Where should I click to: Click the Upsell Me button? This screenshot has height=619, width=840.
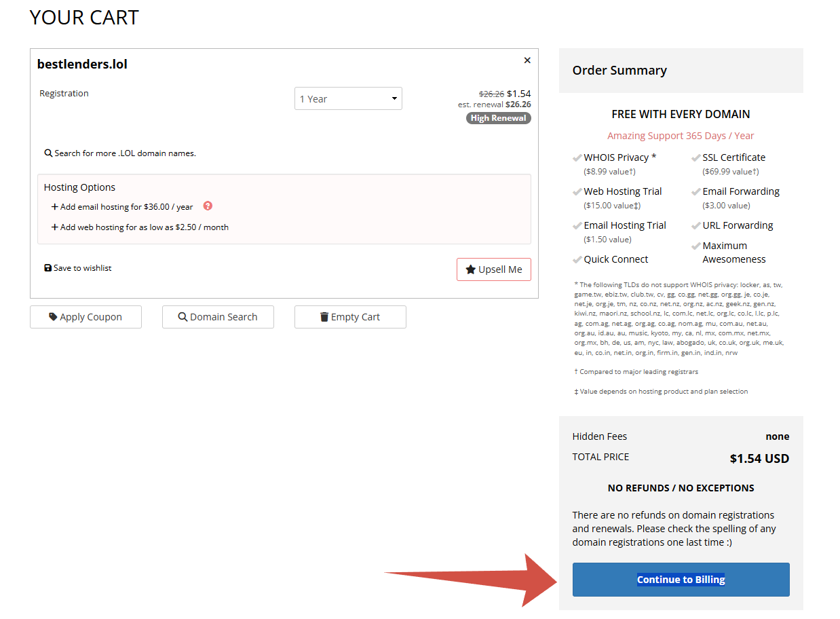click(x=494, y=269)
